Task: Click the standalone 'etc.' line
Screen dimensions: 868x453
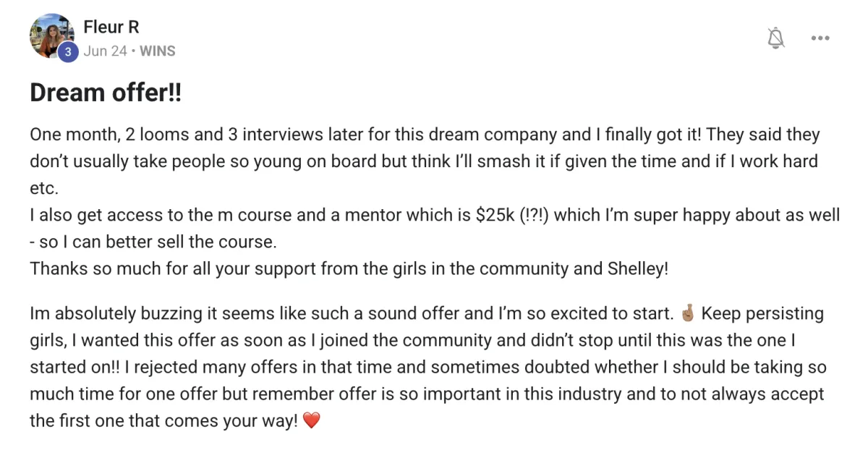Action: [x=43, y=188]
